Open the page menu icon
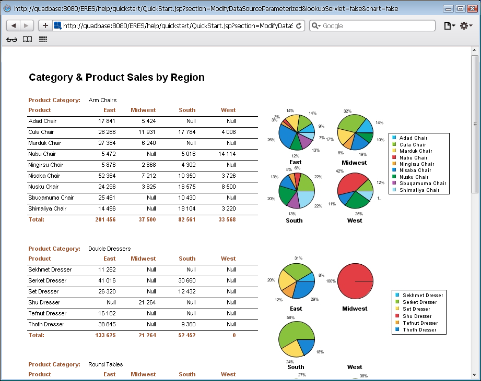This screenshot has height=381, width=481. click(449, 26)
